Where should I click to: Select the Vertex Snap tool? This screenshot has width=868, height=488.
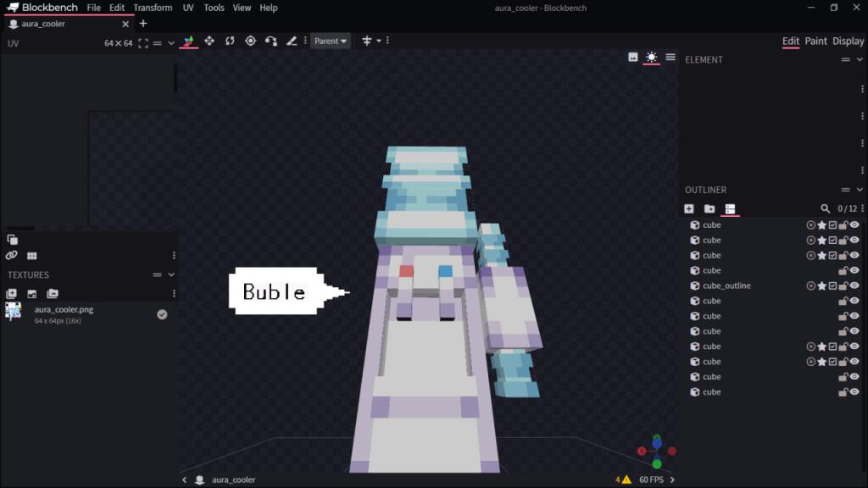(x=270, y=41)
